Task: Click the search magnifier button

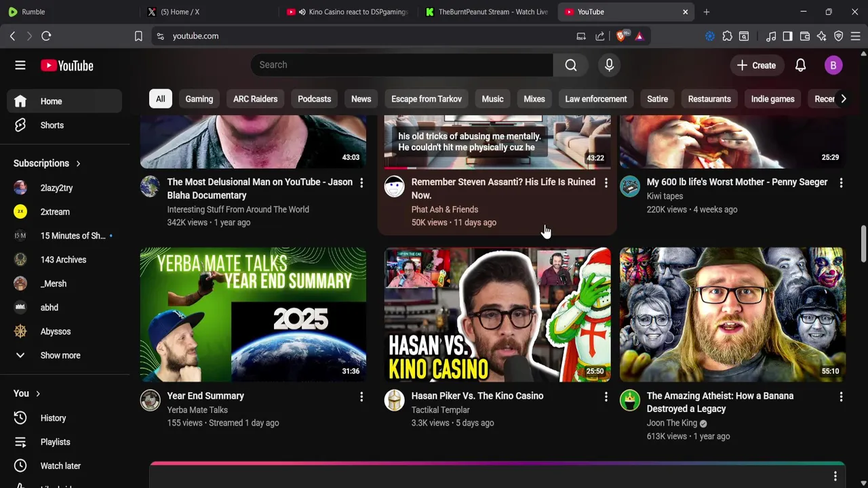Action: (571, 65)
